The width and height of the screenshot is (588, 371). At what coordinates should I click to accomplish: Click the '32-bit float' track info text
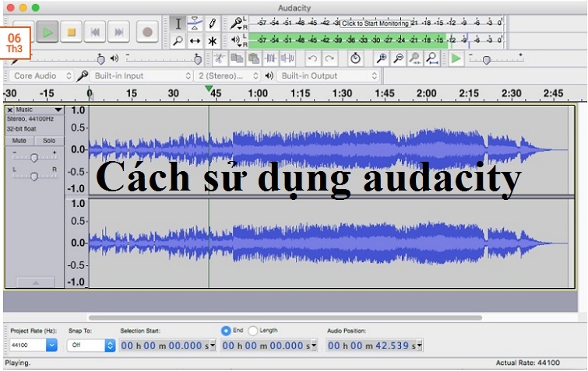[21, 129]
